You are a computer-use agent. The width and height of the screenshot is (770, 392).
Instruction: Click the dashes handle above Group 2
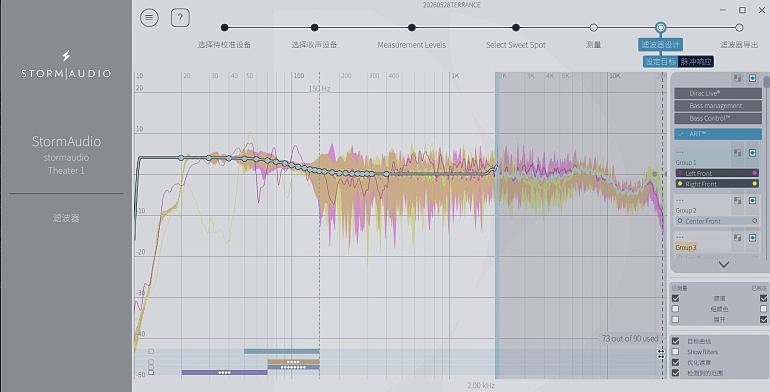(x=680, y=200)
